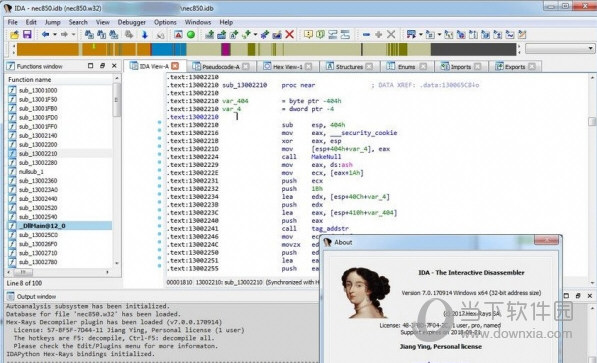Click the red X delete icon in toolbar
Screen dimensions: 597x363
289,35
